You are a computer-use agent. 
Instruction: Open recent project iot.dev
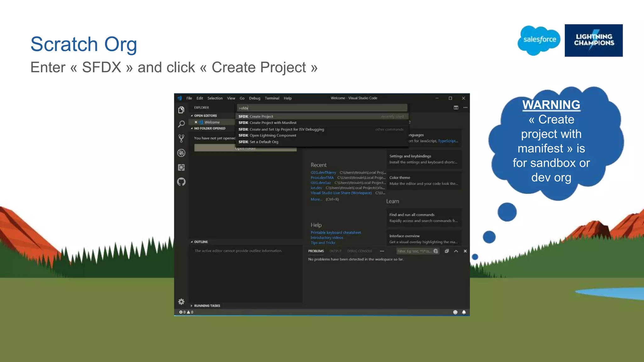click(x=316, y=188)
